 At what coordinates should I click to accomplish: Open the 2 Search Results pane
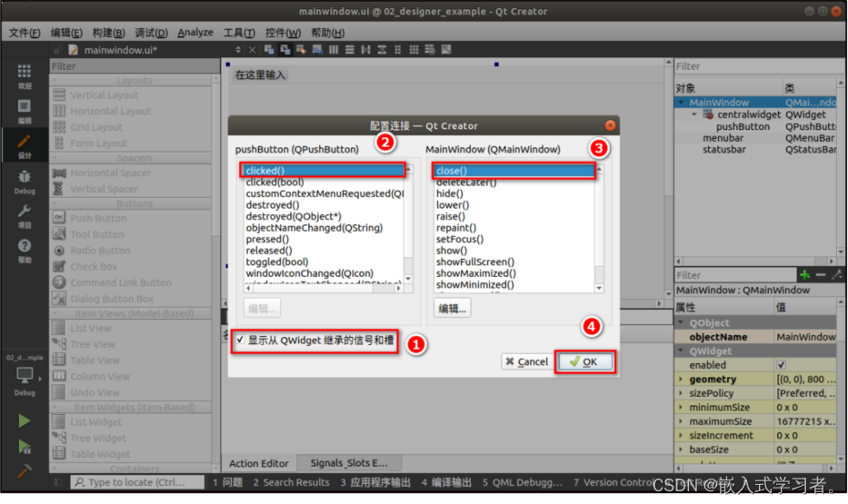click(291, 482)
